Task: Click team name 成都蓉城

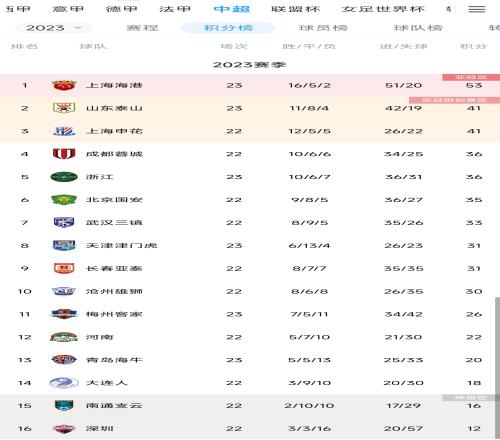Action: tap(114, 154)
